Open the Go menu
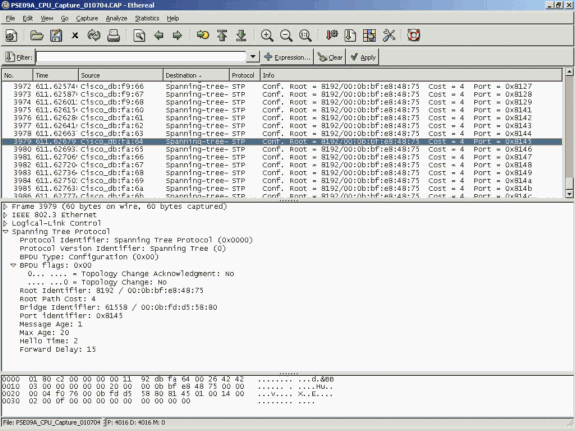 [65, 18]
